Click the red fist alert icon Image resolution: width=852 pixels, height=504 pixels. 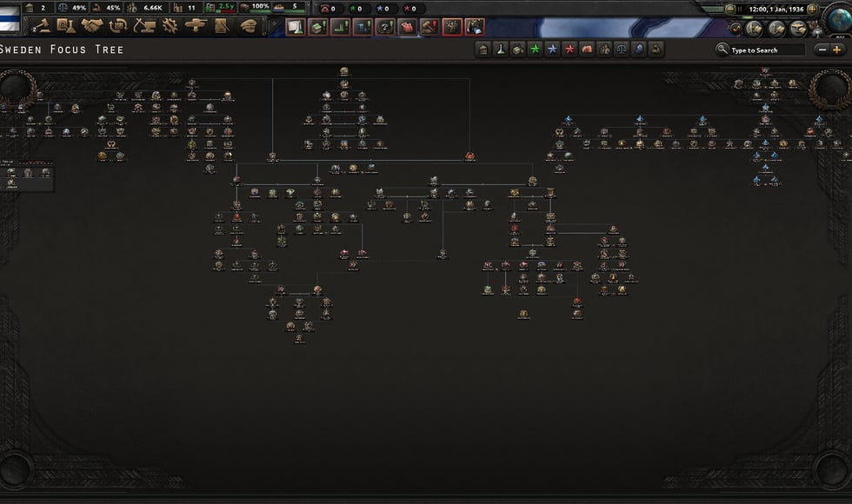coord(407,27)
